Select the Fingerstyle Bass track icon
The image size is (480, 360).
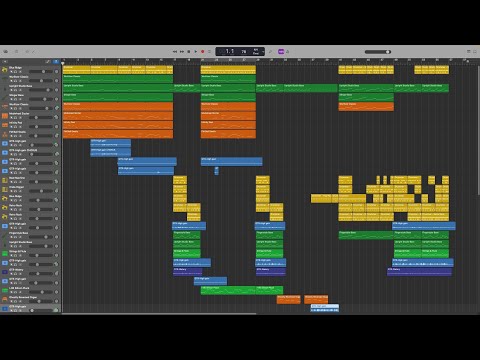pos(5,235)
